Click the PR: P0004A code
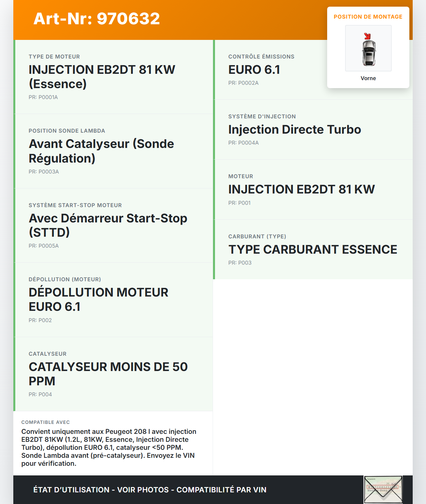The image size is (426, 504). [243, 143]
